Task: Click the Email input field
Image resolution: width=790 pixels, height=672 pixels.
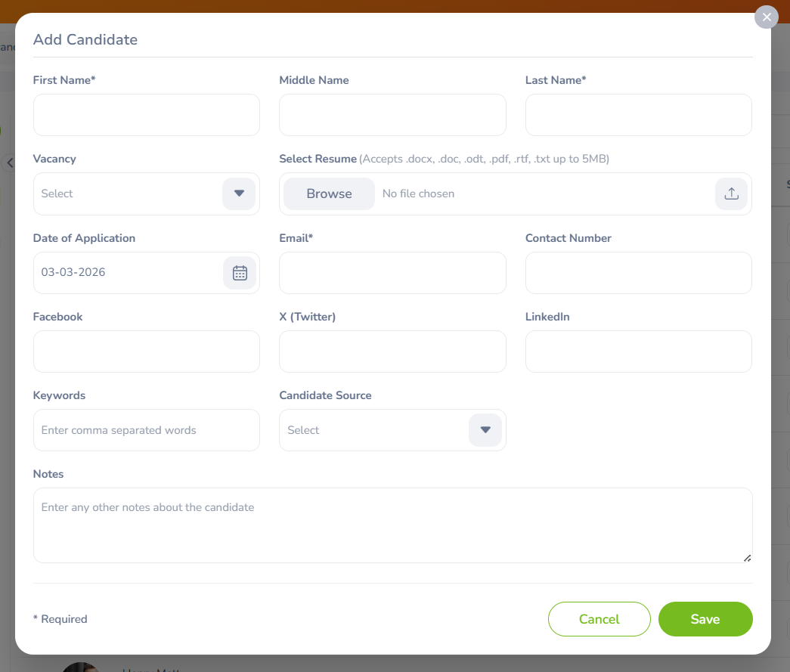Action: pos(392,273)
